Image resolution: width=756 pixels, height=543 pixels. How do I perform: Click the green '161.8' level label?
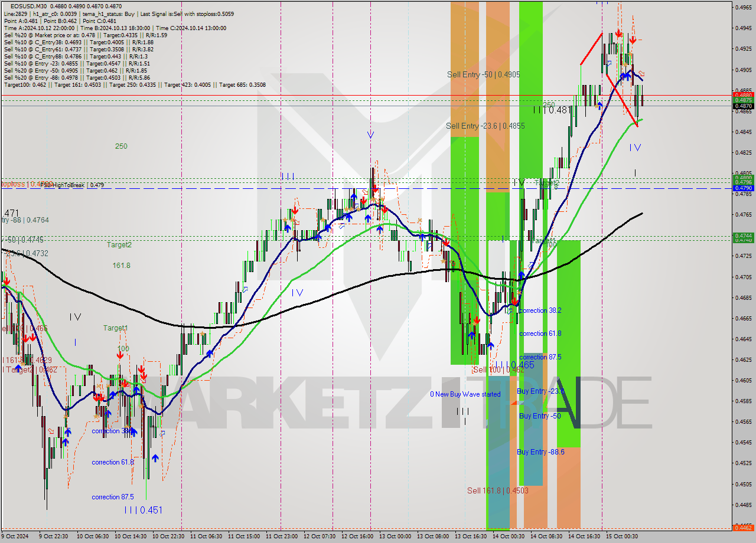(x=121, y=266)
